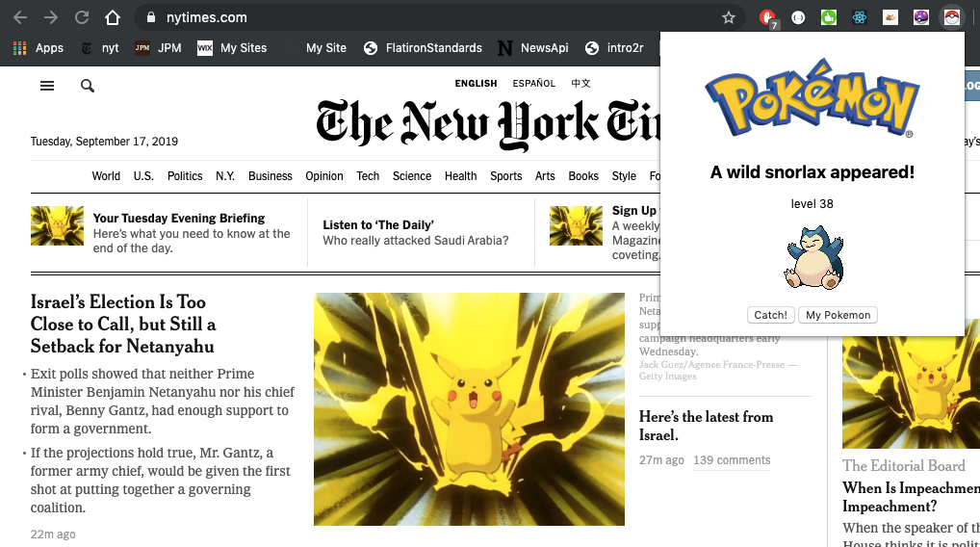Open Here's the latest from Israel link

pyautogui.click(x=707, y=426)
